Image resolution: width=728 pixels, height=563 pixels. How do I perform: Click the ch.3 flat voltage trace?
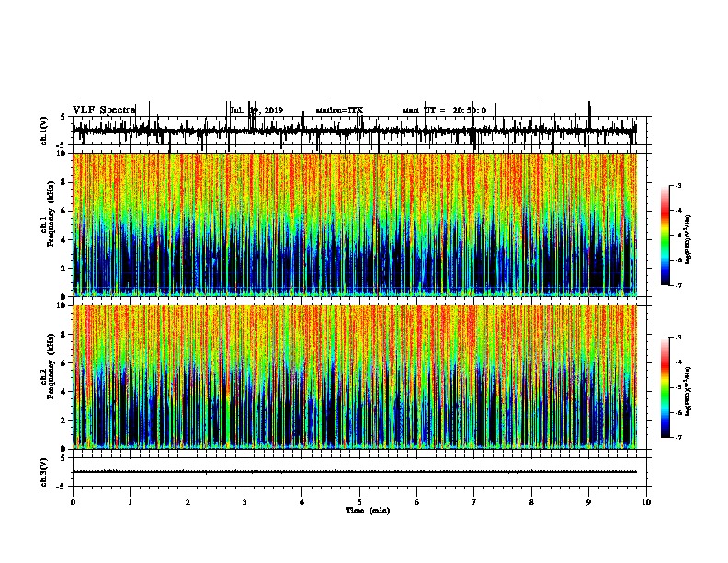355,472
